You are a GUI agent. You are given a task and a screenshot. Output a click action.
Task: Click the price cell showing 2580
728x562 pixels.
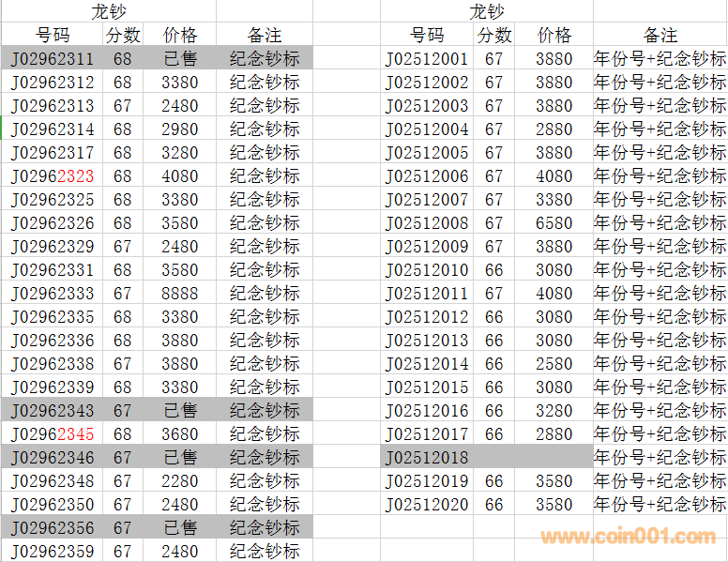coord(554,363)
